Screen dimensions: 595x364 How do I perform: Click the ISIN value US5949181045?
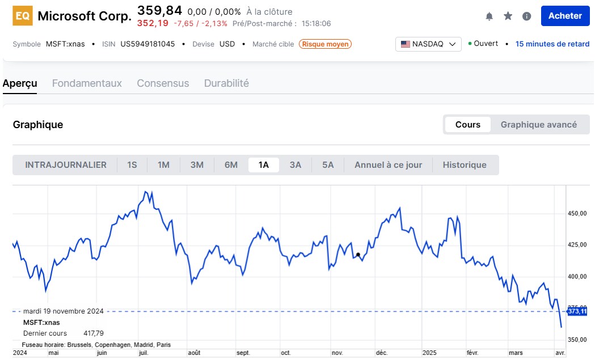(147, 44)
